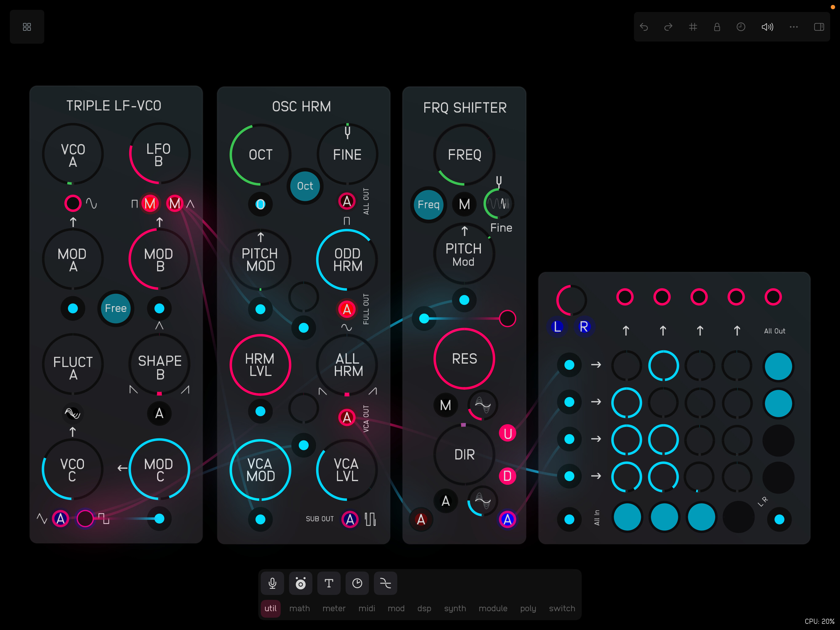Toggle the Oct button in OSC HRM

point(305,186)
